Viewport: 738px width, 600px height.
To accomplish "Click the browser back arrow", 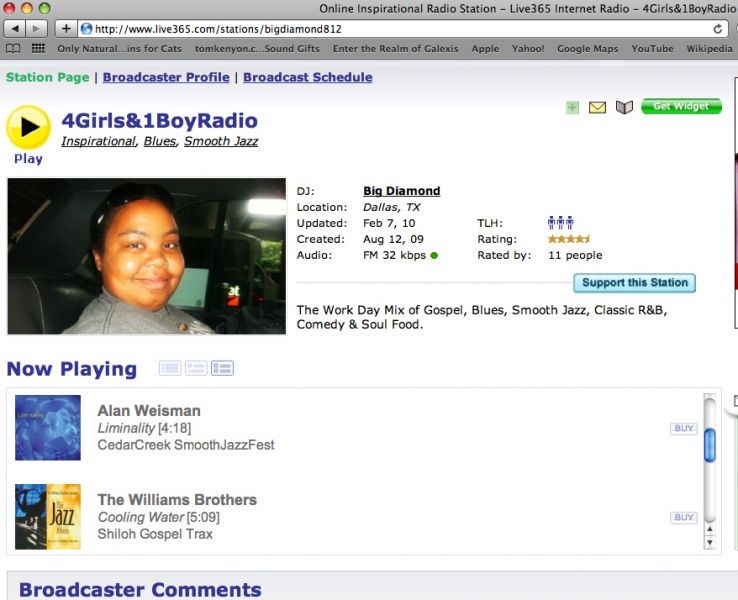I will [x=14, y=28].
